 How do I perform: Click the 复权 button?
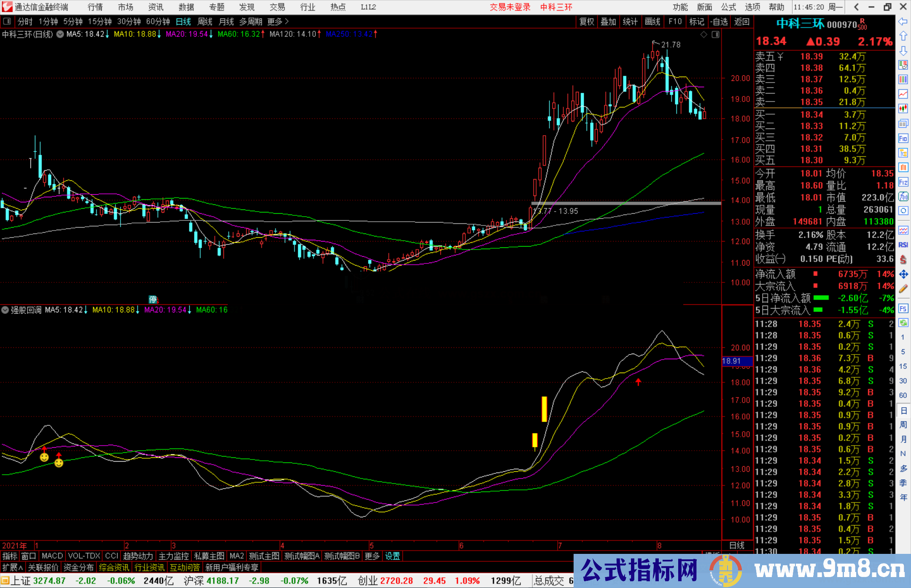point(587,21)
